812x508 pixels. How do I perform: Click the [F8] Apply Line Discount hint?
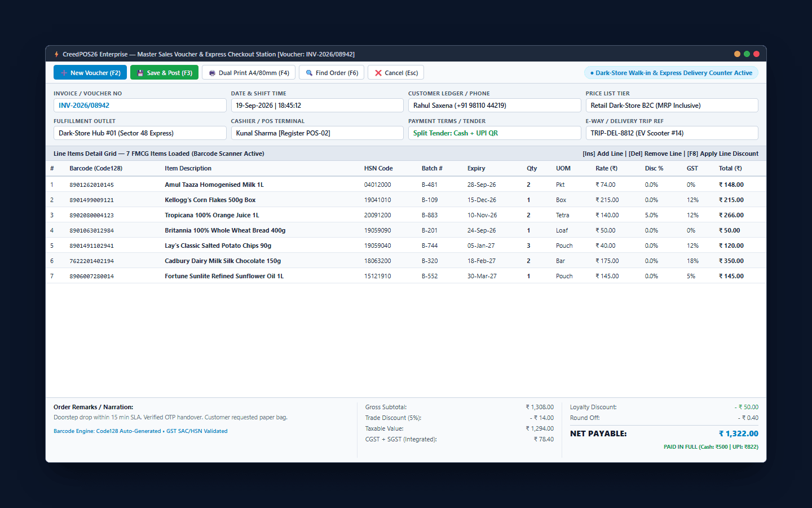coord(723,154)
